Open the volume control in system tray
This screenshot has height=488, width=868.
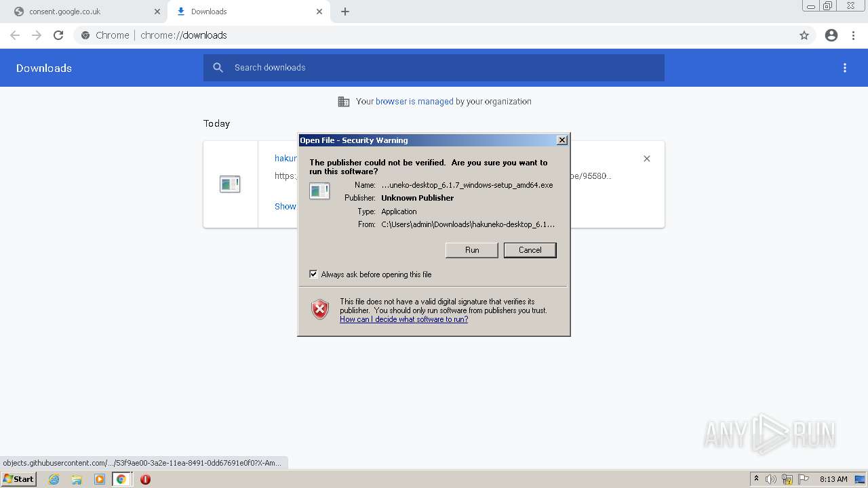click(771, 479)
